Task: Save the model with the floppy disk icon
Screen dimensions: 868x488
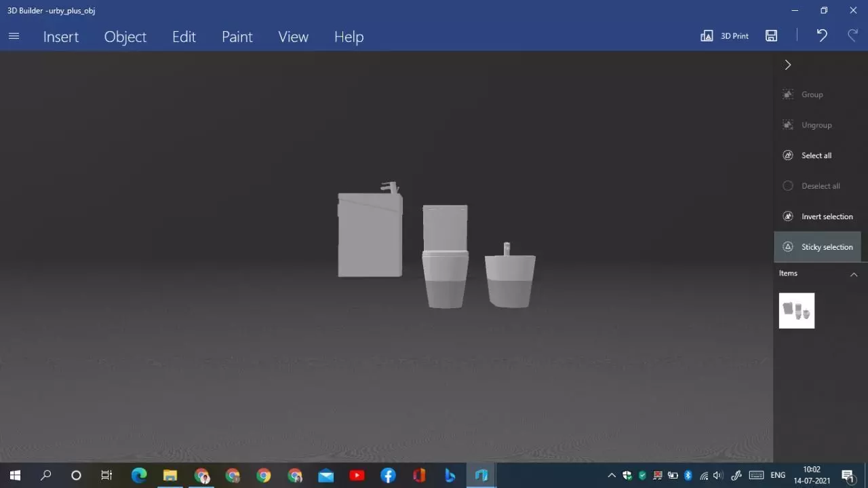Action: tap(772, 36)
